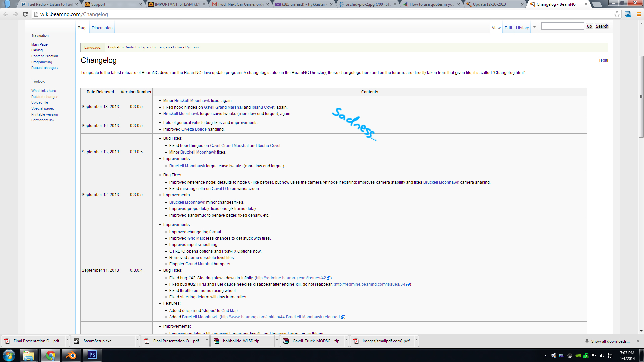Screen dimensions: 644x362
Task: Click the wiki search input field
Action: pyautogui.click(x=562, y=26)
